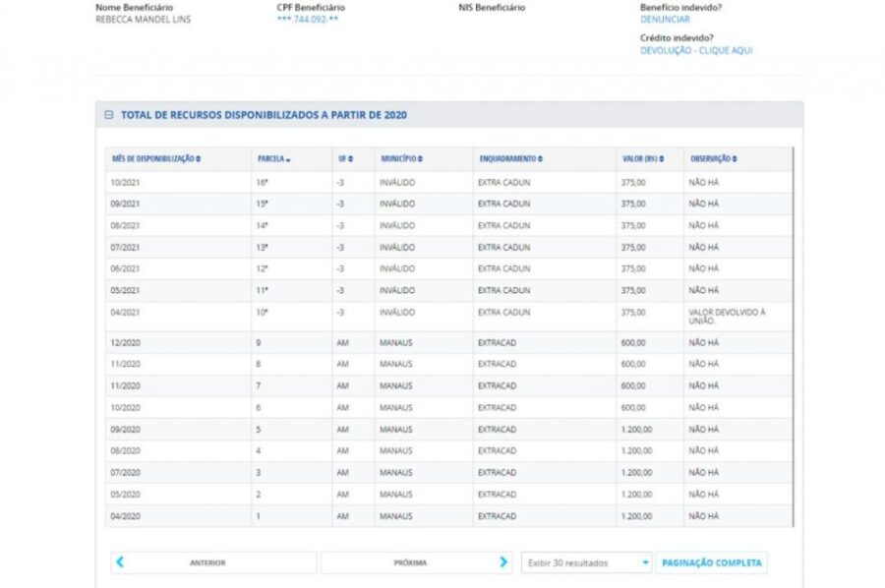This screenshot has height=588, width=885.
Task: Sort by Enquadramento column header
Action: click(x=510, y=159)
